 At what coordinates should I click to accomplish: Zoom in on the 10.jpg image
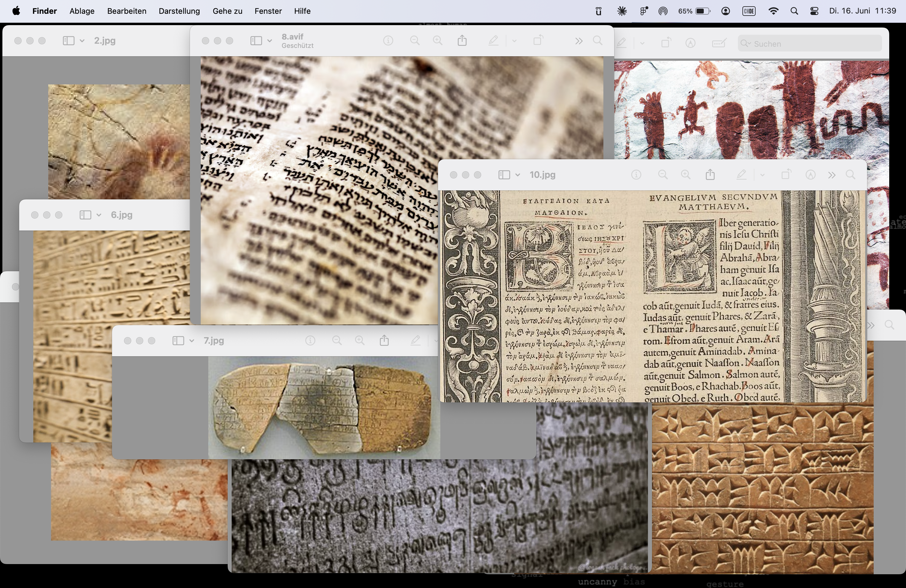point(685,175)
